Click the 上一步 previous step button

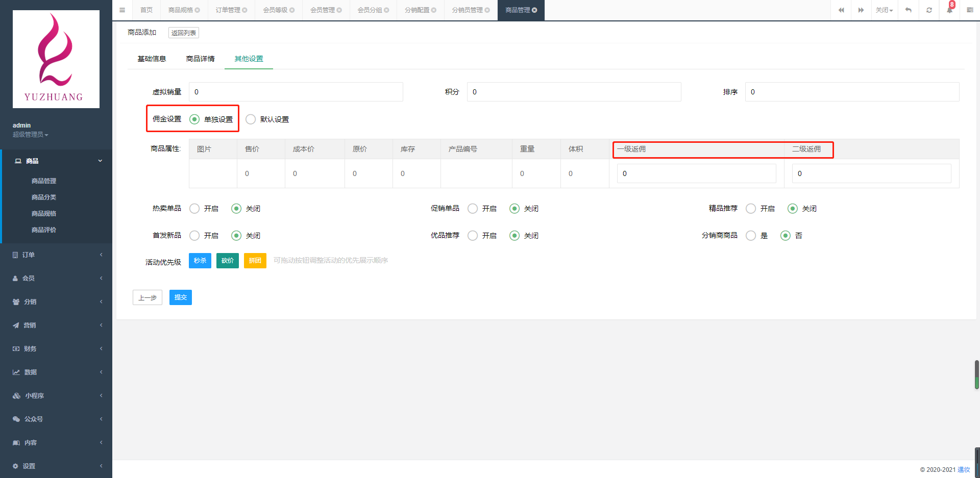148,297
